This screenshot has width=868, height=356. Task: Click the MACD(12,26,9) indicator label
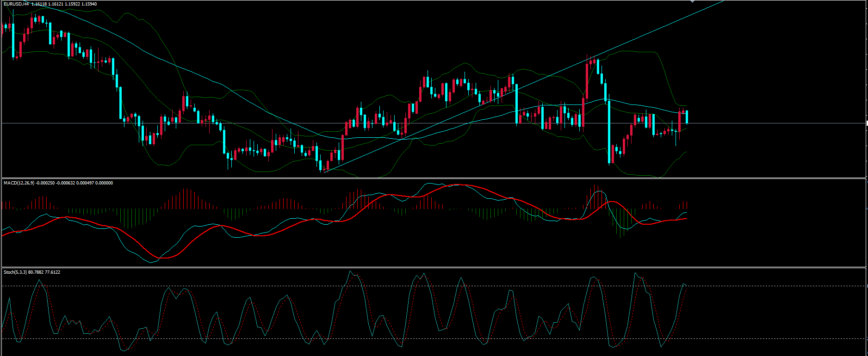coord(19,183)
